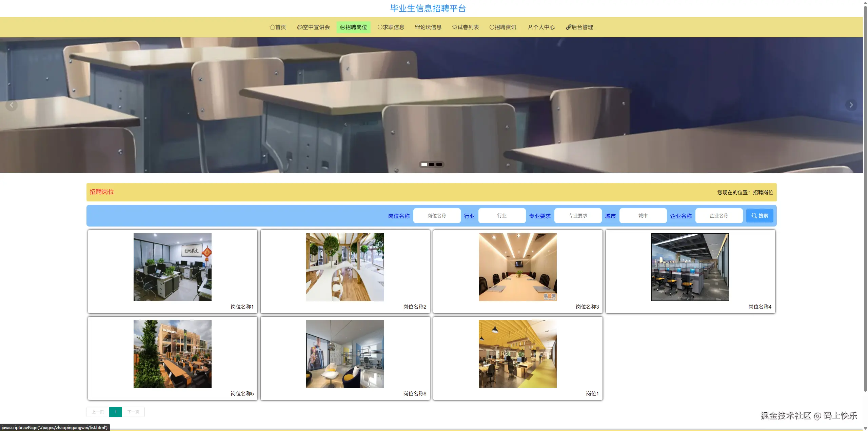Select the 求职信息 navigation item
Image resolution: width=868 pixels, height=431 pixels.
tap(391, 27)
